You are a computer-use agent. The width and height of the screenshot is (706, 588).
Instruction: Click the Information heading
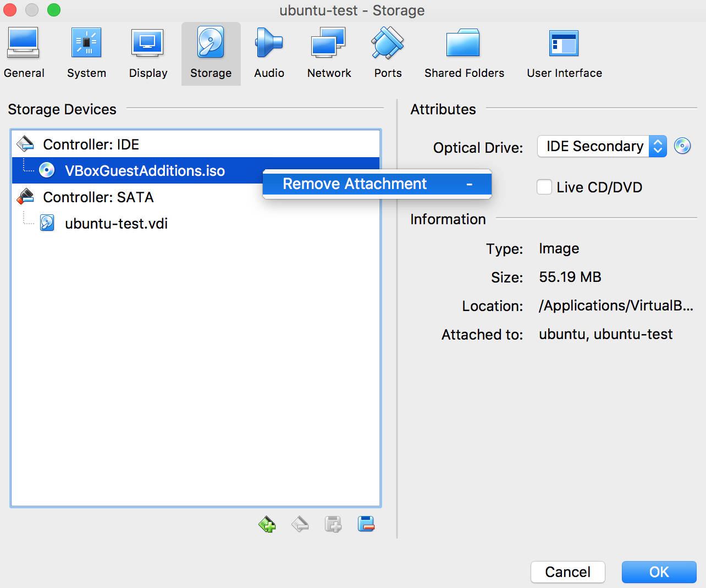point(448,219)
